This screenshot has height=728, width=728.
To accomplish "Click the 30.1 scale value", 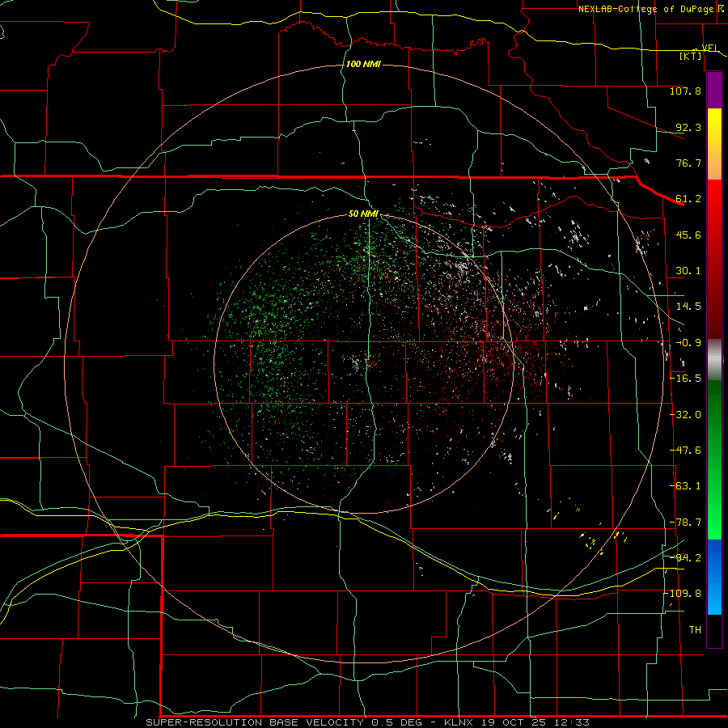I will (x=688, y=271).
